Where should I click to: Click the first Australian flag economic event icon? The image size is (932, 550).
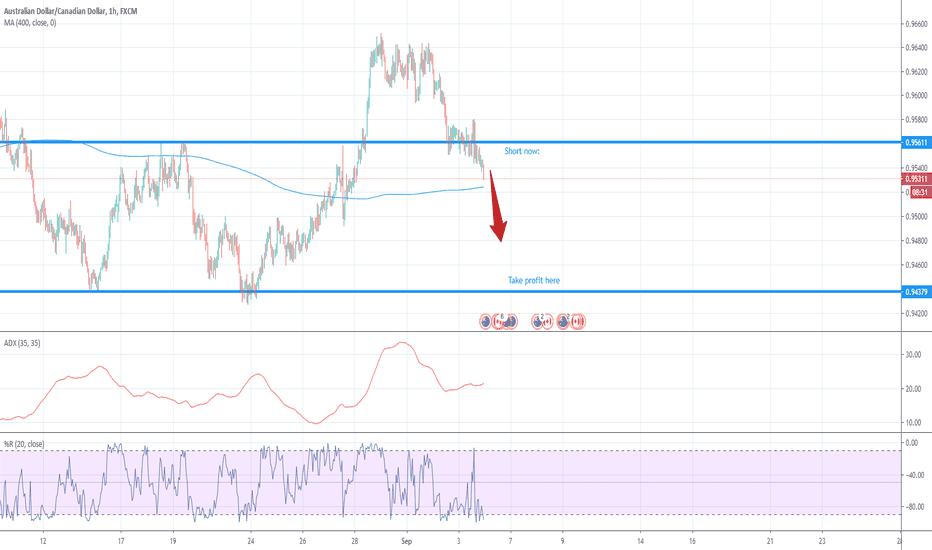pyautogui.click(x=485, y=322)
